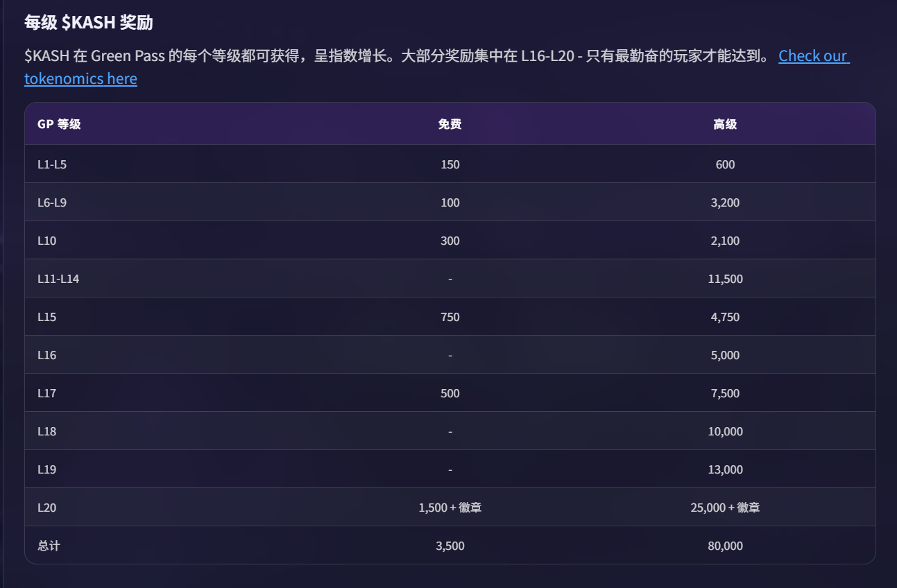Click the 3,200 premium value for L6-L9
Image resolution: width=897 pixels, height=588 pixels.
[x=725, y=202]
